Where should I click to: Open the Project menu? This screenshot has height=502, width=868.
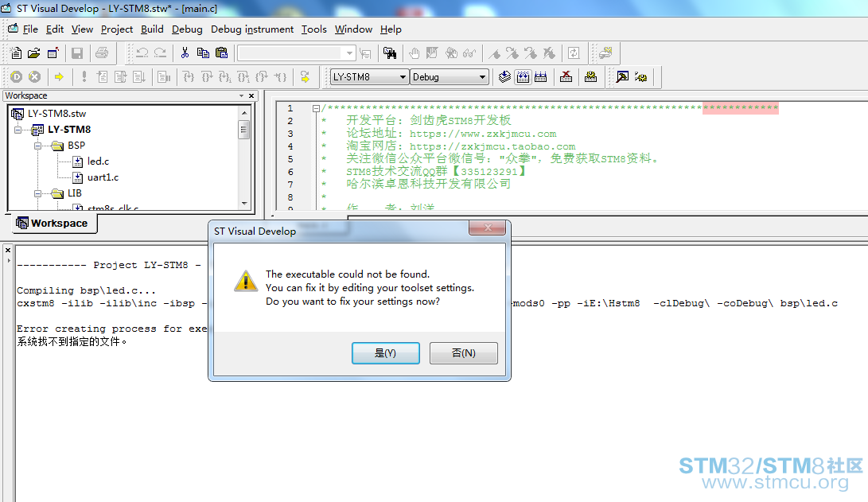tap(117, 29)
